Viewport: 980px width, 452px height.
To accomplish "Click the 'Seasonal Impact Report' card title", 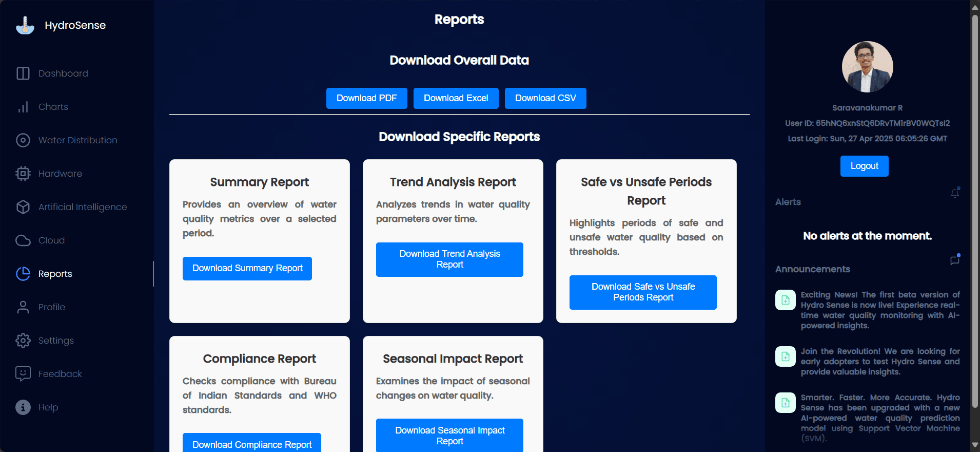I will (x=453, y=359).
